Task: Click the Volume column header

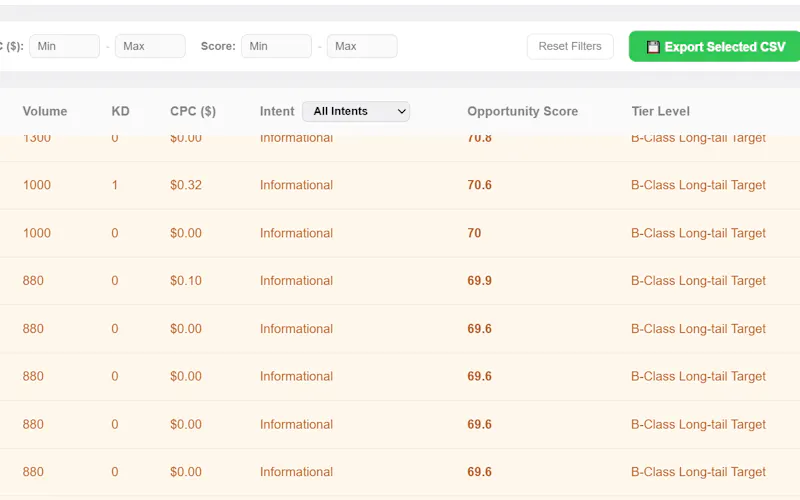Action: pos(45,111)
